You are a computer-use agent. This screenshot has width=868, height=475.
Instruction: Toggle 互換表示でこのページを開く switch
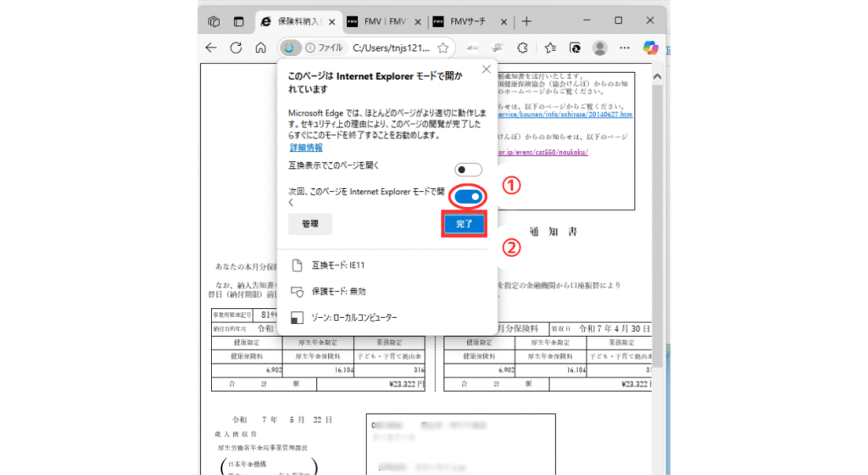[468, 170]
